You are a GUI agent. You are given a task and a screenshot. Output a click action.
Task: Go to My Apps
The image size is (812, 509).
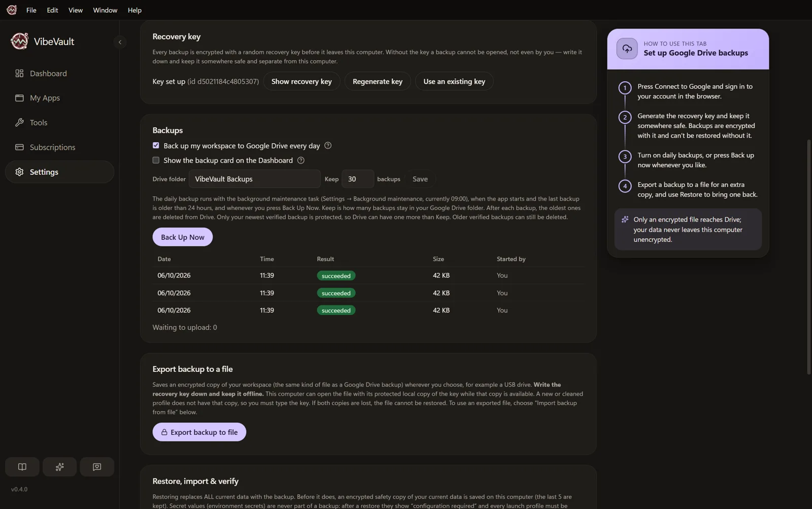59,98
